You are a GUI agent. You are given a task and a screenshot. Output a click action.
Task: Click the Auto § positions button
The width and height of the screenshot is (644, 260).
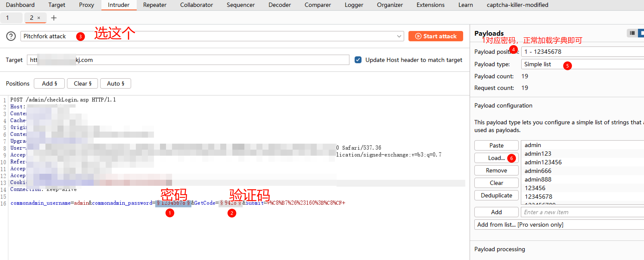[x=115, y=83]
